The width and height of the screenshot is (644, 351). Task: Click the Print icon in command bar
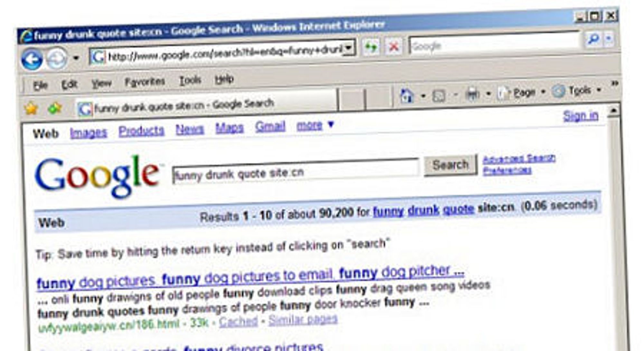click(472, 94)
